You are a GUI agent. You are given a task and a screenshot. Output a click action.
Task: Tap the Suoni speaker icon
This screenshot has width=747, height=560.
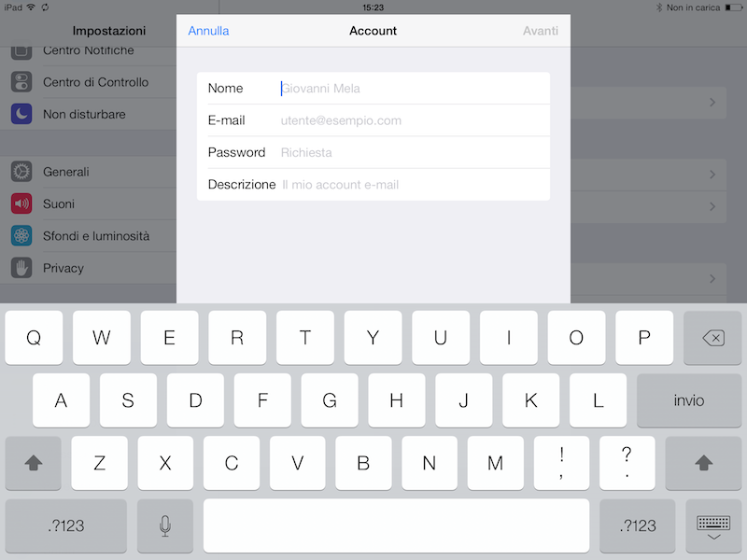click(21, 204)
